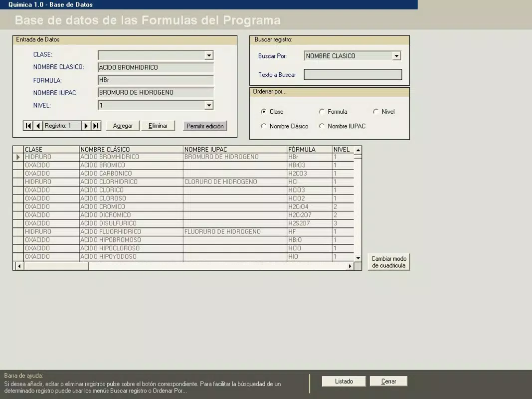Select the ACIDO CARBONICO cell
This screenshot has width=532, height=399.
click(131, 174)
